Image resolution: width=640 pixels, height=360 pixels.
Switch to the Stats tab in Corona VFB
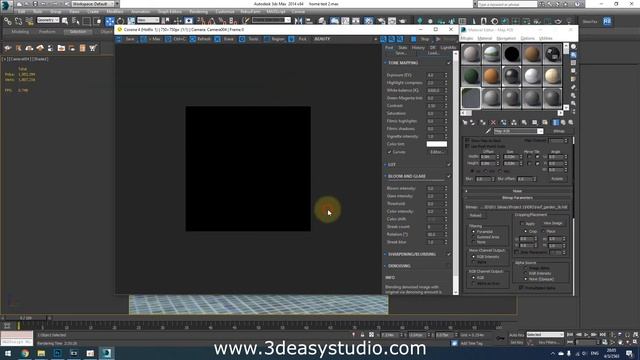click(x=402, y=48)
